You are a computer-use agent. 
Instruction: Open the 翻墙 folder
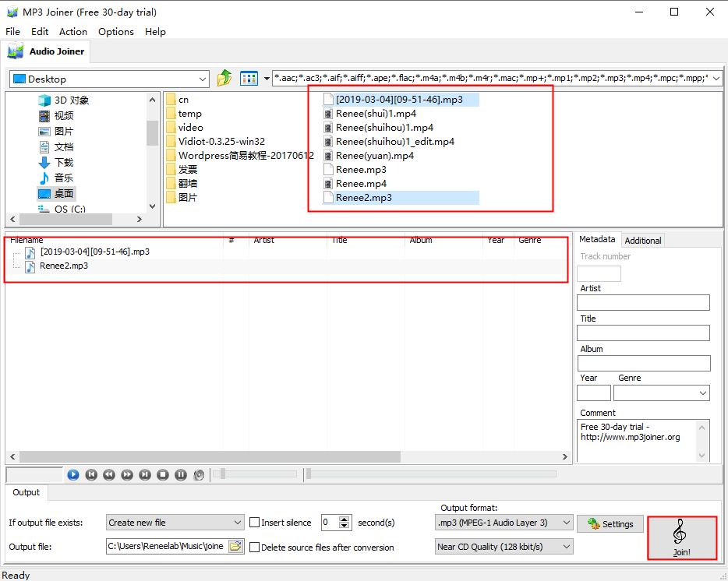tap(182, 183)
